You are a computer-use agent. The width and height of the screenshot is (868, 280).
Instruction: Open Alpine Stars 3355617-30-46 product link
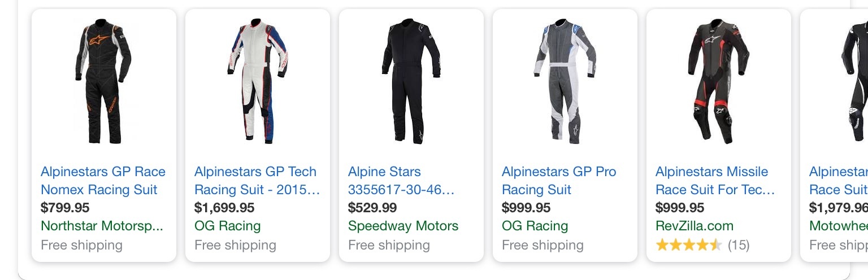click(401, 181)
